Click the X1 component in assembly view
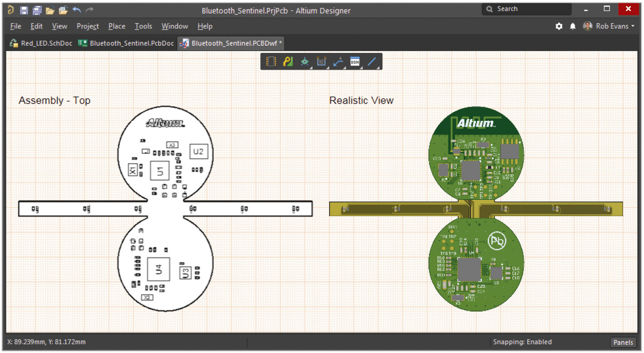This screenshot has width=644, height=353. pos(133,171)
